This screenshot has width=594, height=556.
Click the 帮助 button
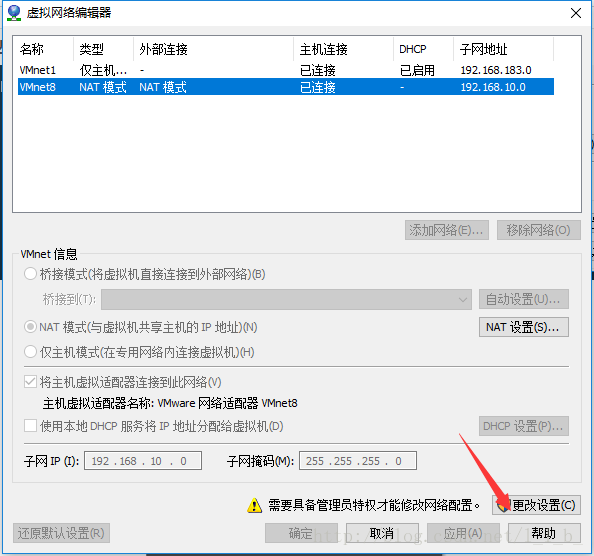point(544,533)
